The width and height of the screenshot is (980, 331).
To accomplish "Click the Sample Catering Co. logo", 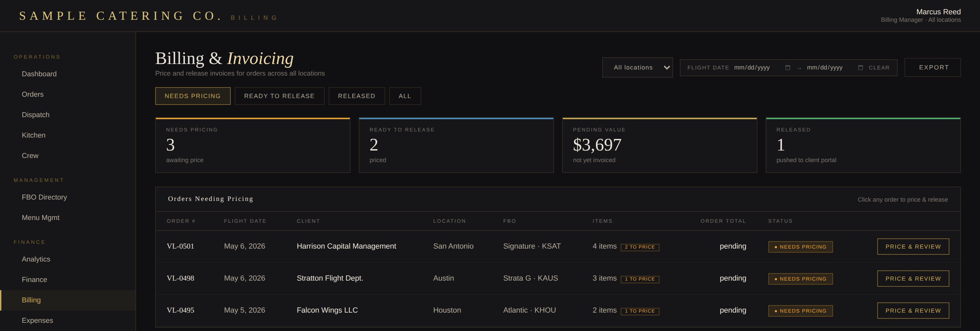I will [x=120, y=16].
